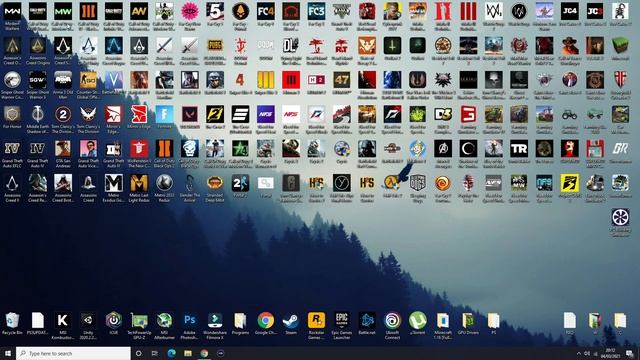
Task: Open The Crew 2 yellow icon
Action: [x=215, y=115]
